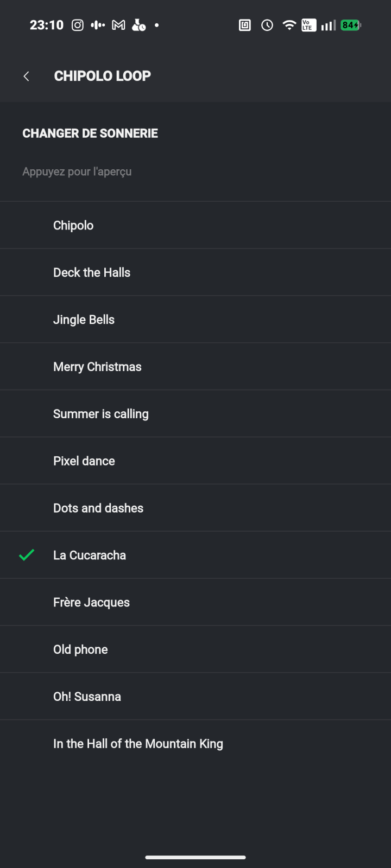This screenshot has height=868, width=391.
Task: Tap the Wi-Fi status icon
Action: pos(289,25)
